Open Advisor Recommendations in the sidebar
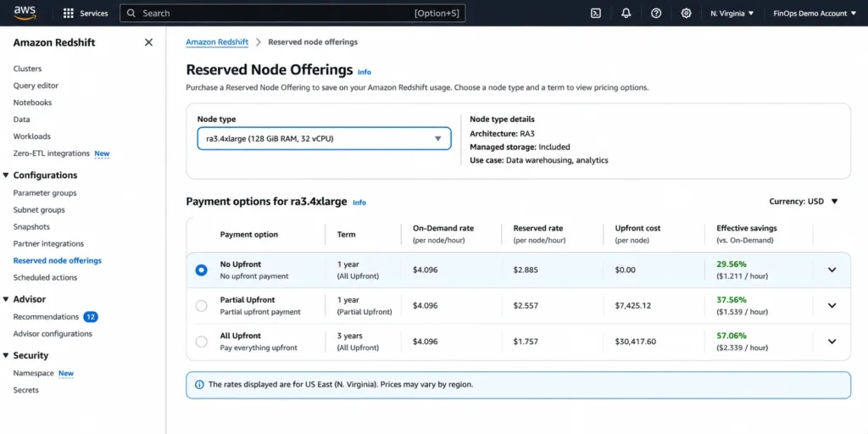The width and height of the screenshot is (868, 434). (46, 317)
